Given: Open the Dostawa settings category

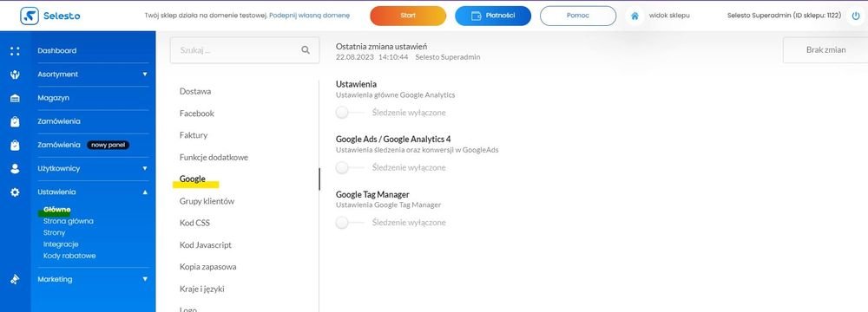Looking at the screenshot, I should pos(195,91).
